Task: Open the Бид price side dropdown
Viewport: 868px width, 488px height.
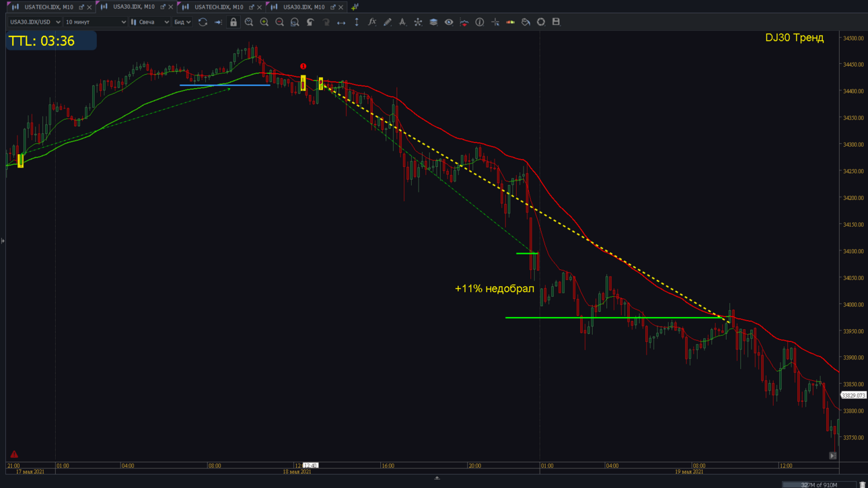Action: click(182, 22)
